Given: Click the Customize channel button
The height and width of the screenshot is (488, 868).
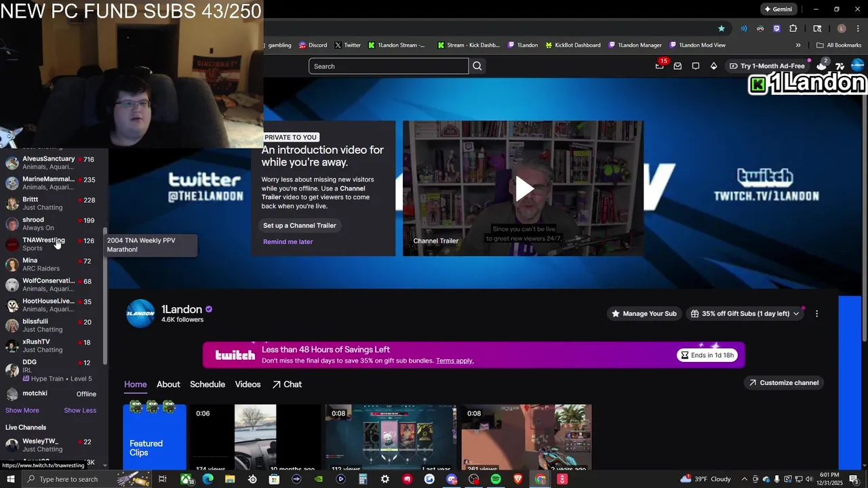Looking at the screenshot, I should pyautogui.click(x=785, y=383).
